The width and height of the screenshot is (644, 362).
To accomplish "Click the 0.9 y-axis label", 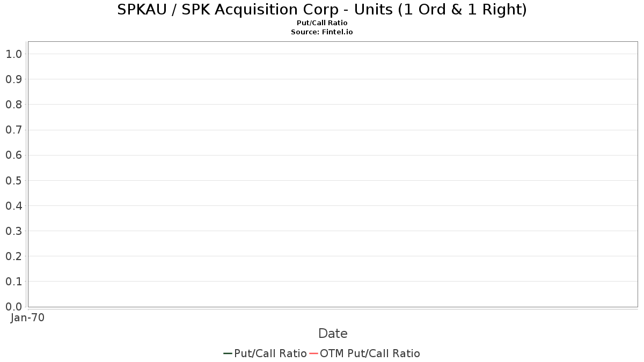I will coord(13,79).
